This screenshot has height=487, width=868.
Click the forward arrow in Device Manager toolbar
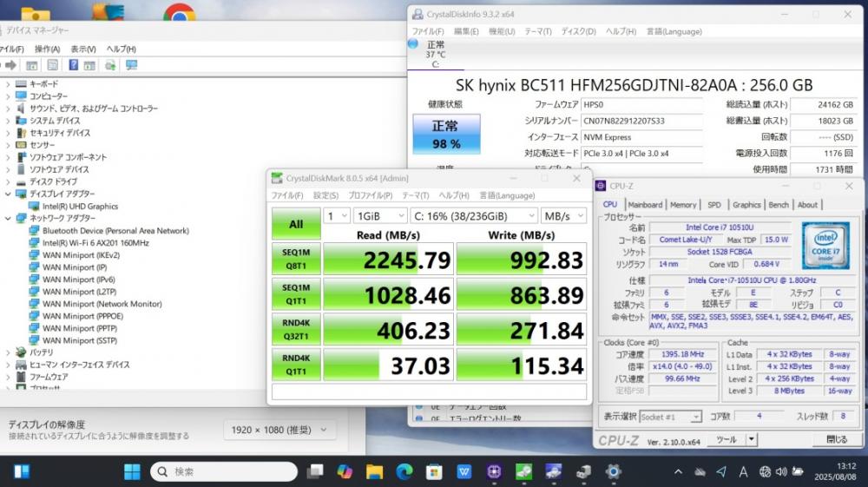[10, 65]
